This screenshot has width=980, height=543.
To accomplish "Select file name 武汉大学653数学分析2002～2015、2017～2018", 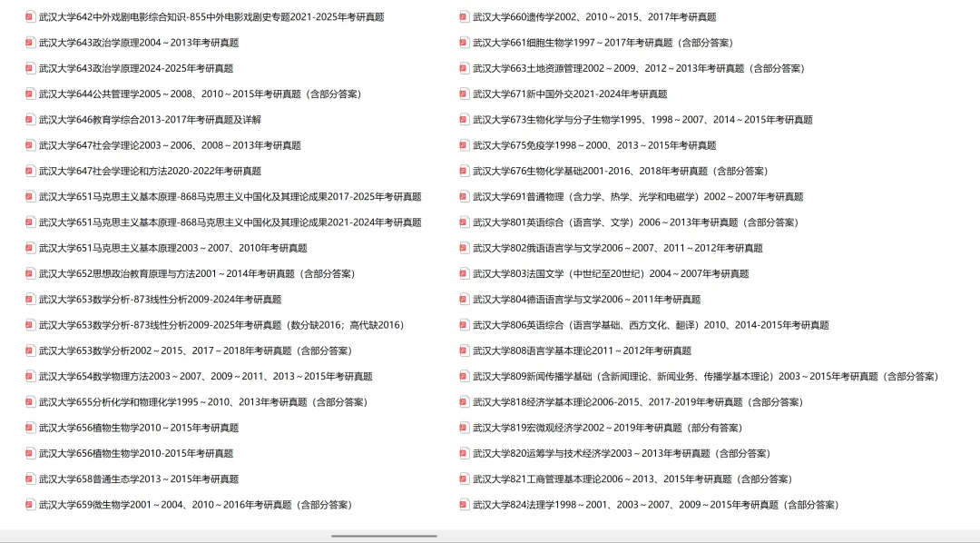I will tap(196, 350).
